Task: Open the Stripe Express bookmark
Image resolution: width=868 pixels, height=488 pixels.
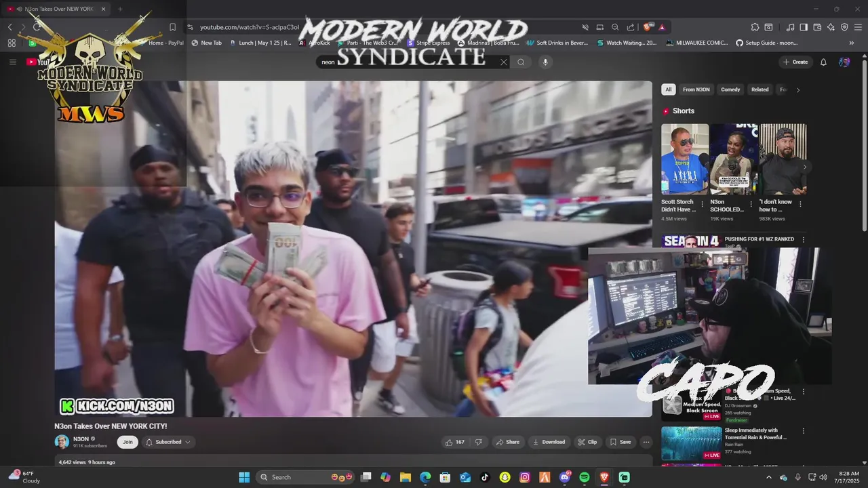Action: [x=428, y=43]
